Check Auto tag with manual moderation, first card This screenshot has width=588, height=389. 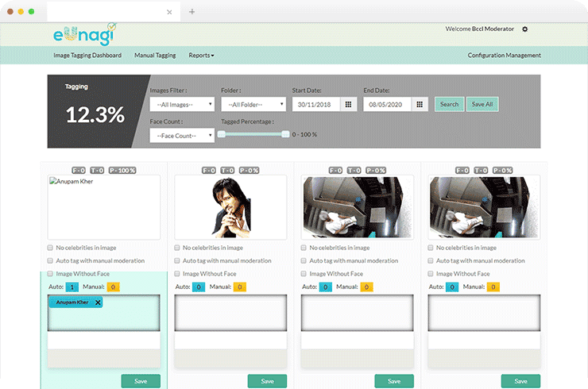(50, 260)
